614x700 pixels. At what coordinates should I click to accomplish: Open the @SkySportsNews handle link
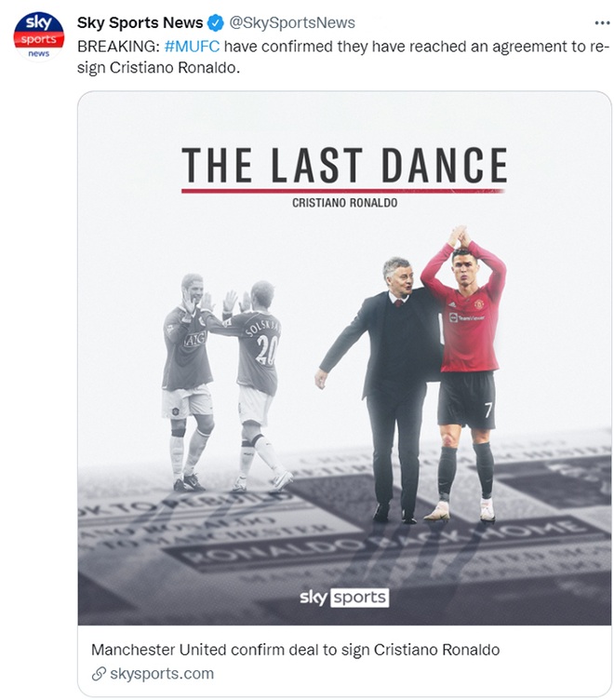(292, 22)
